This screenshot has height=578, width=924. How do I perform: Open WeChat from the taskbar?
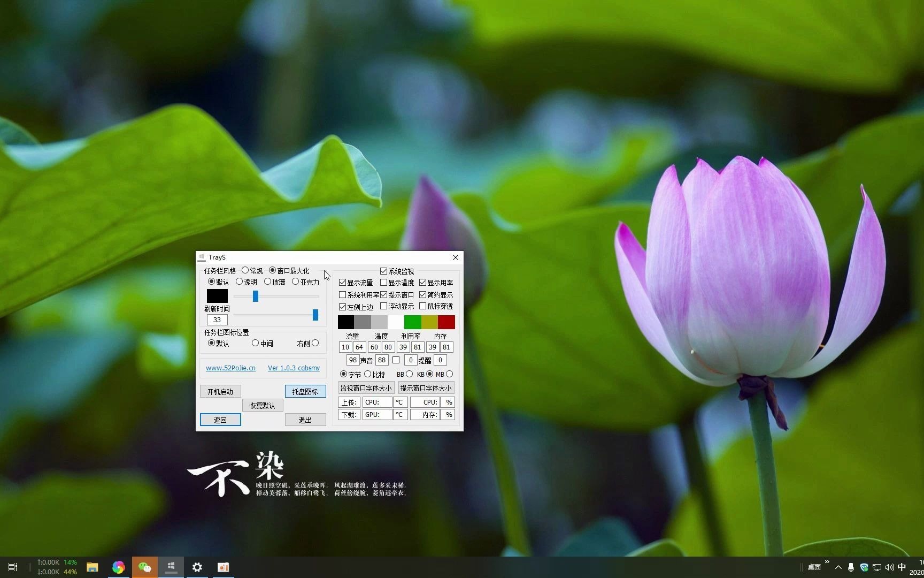(x=145, y=567)
